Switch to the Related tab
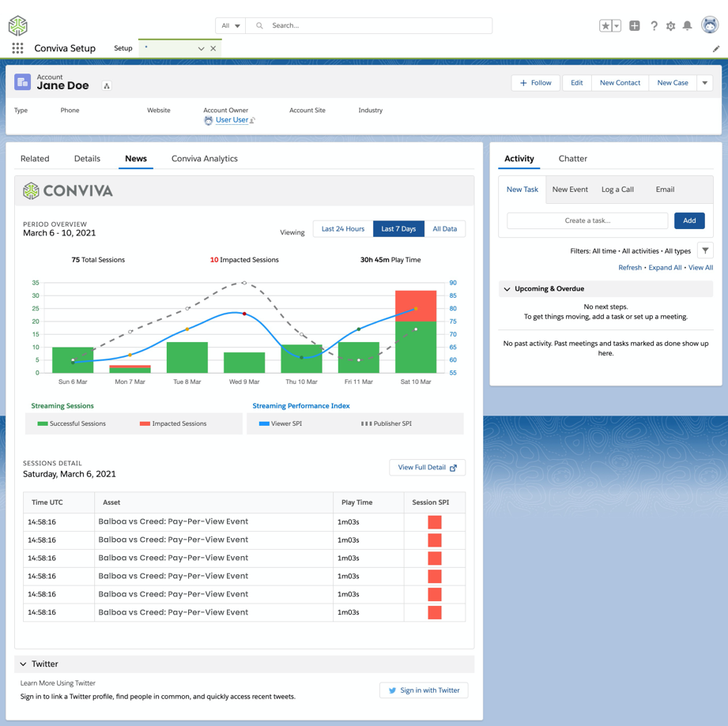728x726 pixels. pyautogui.click(x=35, y=159)
